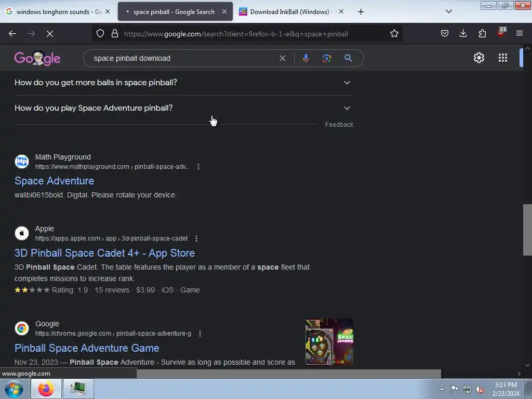Viewport: 532px width, 399px height.
Task: Click the muted volume tray icon
Action: pyautogui.click(x=480, y=390)
